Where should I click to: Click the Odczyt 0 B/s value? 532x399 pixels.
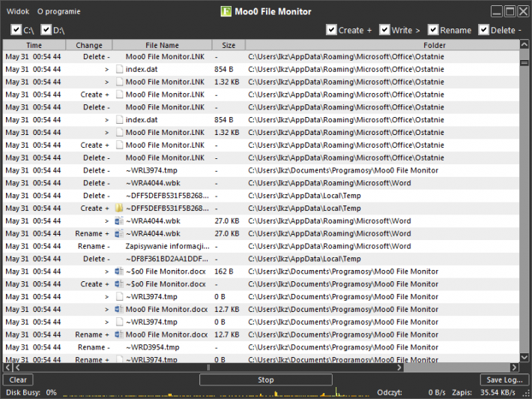(x=437, y=392)
